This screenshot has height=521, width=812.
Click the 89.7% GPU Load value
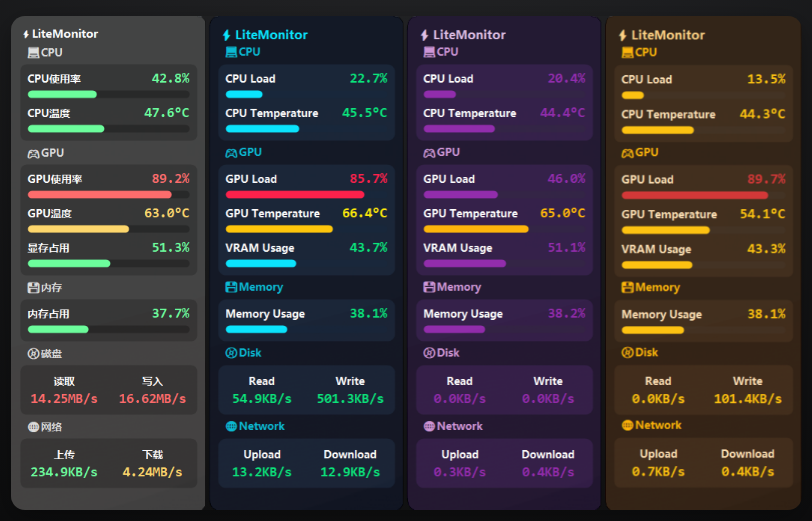[766, 179]
